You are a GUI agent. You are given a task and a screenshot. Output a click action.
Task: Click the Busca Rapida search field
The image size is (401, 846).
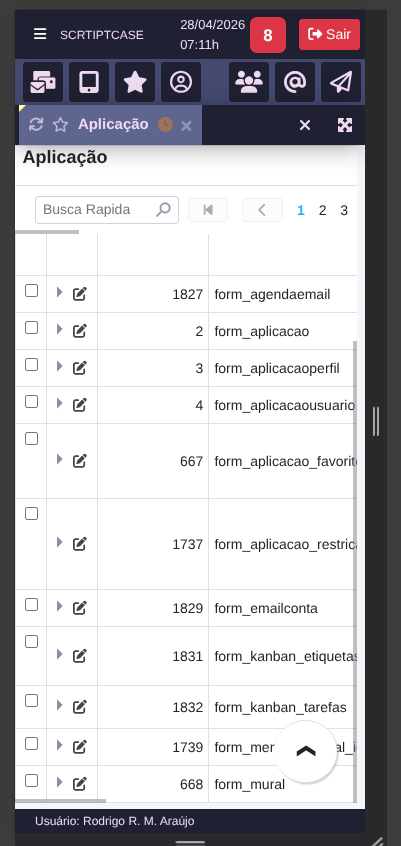(x=107, y=210)
